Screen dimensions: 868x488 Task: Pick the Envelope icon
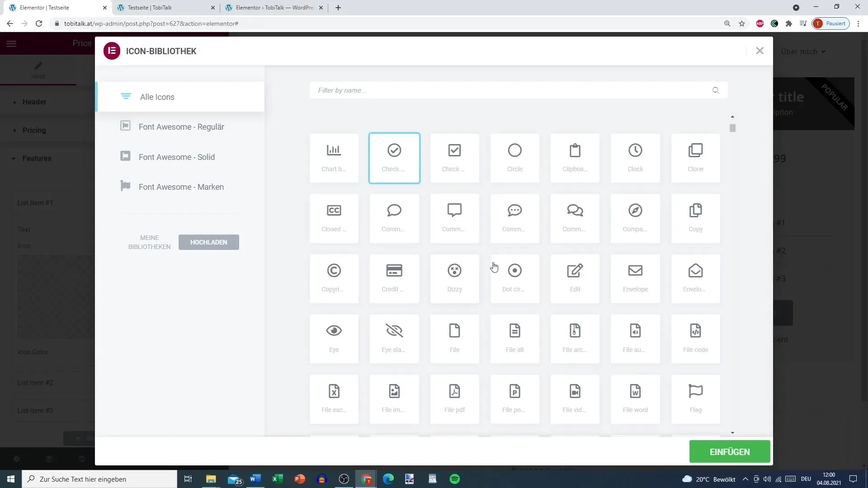(635, 278)
